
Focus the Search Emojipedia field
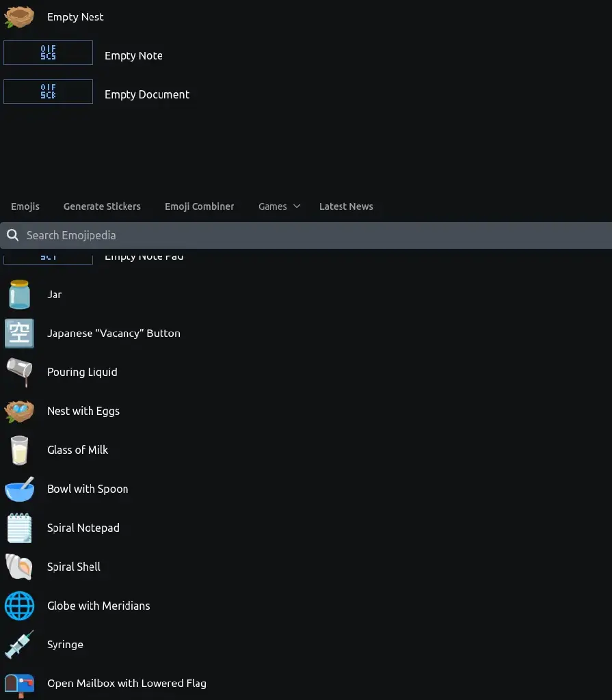[x=306, y=235]
